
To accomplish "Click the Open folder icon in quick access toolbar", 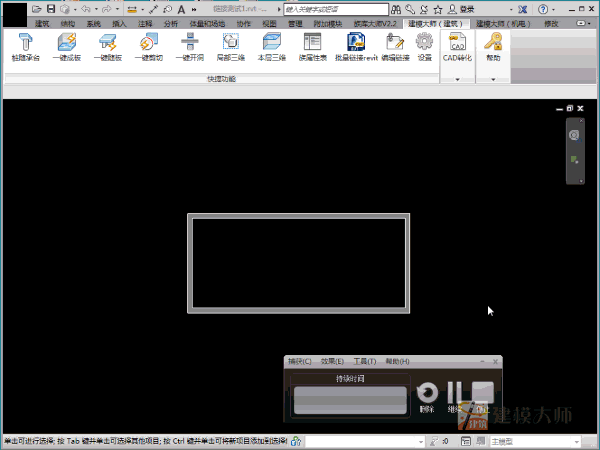I will 36,9.
